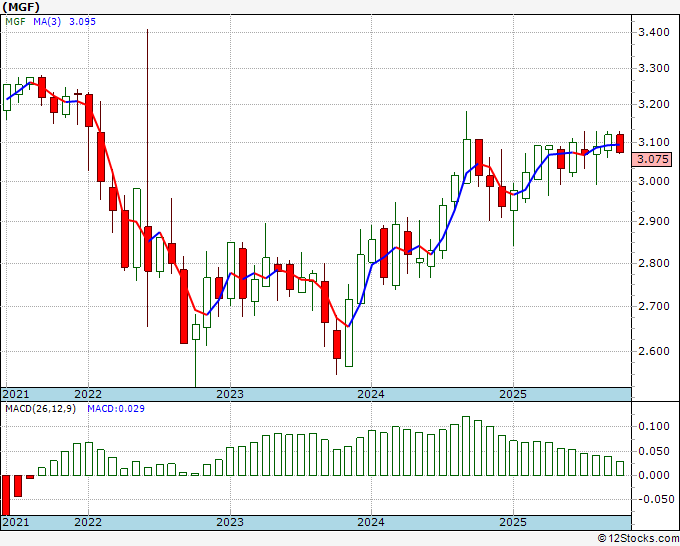Click the (MGF) ticker title

[21, 7]
